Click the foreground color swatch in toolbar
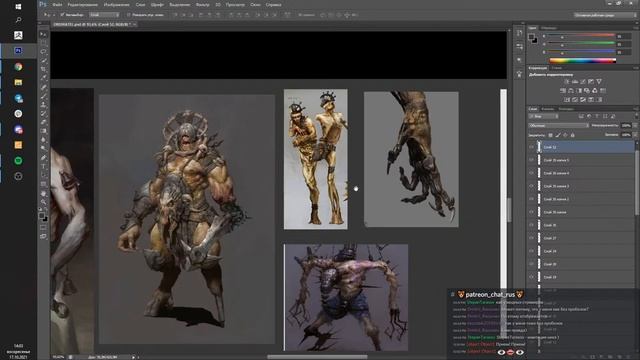640x360 pixels. 41,216
